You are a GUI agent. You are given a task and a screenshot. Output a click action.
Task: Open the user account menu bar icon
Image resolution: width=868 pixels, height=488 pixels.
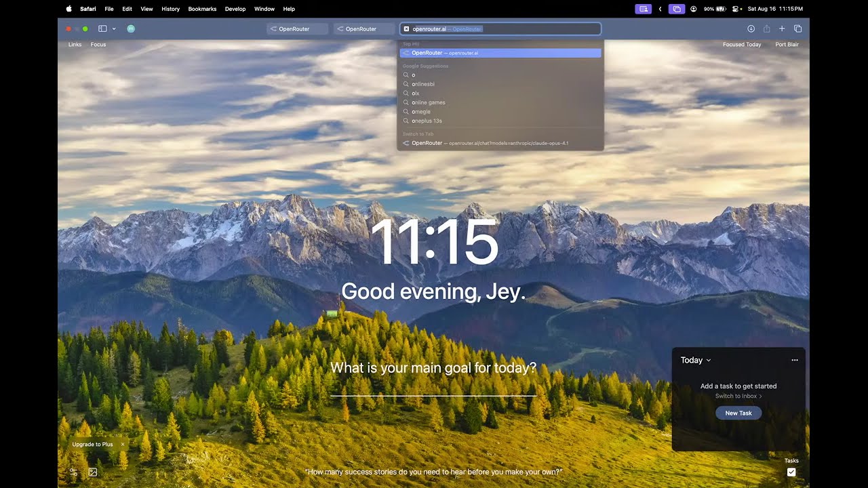pos(693,9)
